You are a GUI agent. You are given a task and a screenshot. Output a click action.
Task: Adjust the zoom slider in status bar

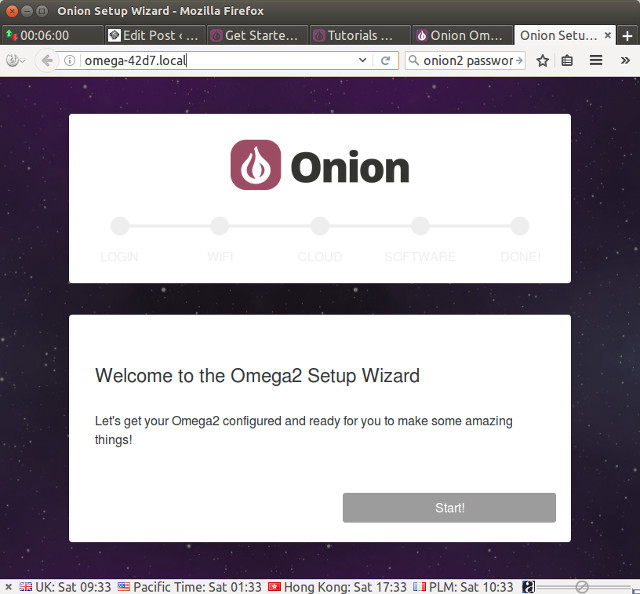(583, 587)
